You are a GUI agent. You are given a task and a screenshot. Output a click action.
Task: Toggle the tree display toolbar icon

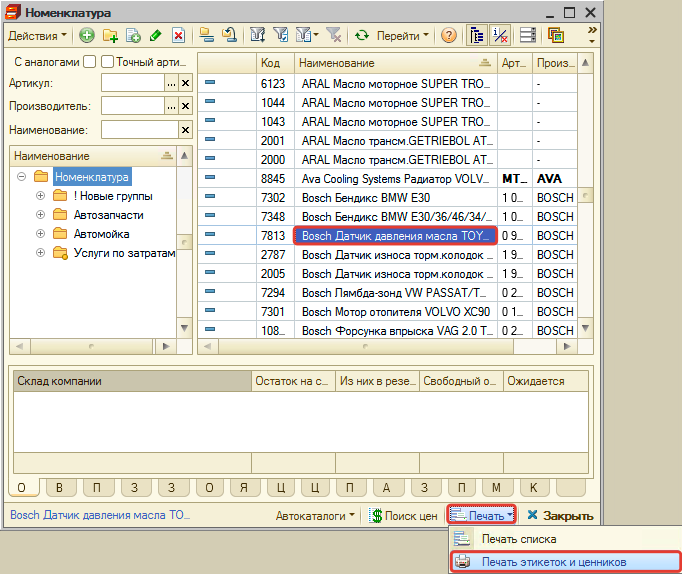click(477, 35)
